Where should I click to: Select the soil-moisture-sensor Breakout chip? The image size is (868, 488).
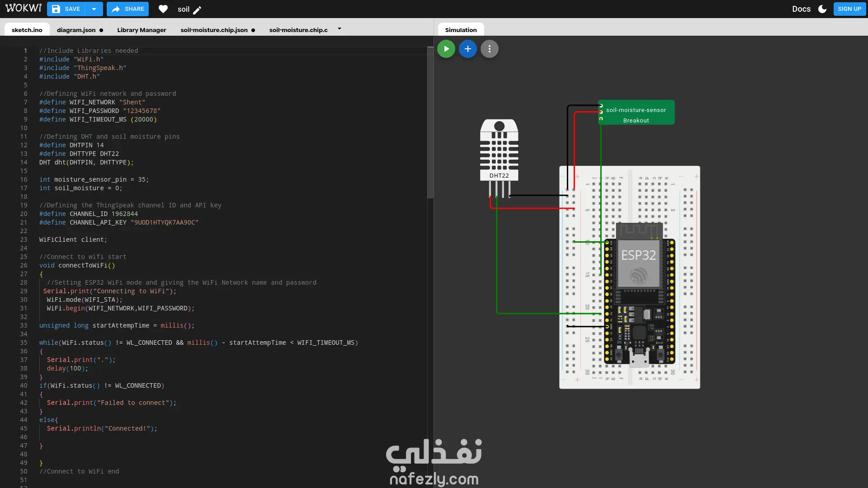point(636,113)
